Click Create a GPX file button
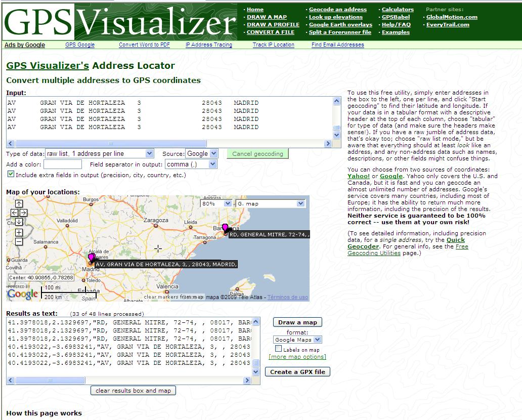This screenshot has width=522, height=420. (297, 372)
